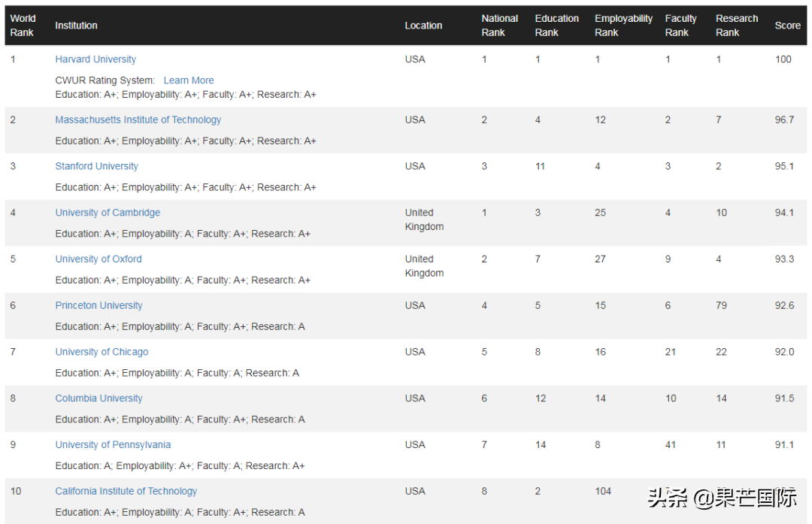Click the Education Rank column header
Viewport: 812px width, 524px height.
pos(556,26)
